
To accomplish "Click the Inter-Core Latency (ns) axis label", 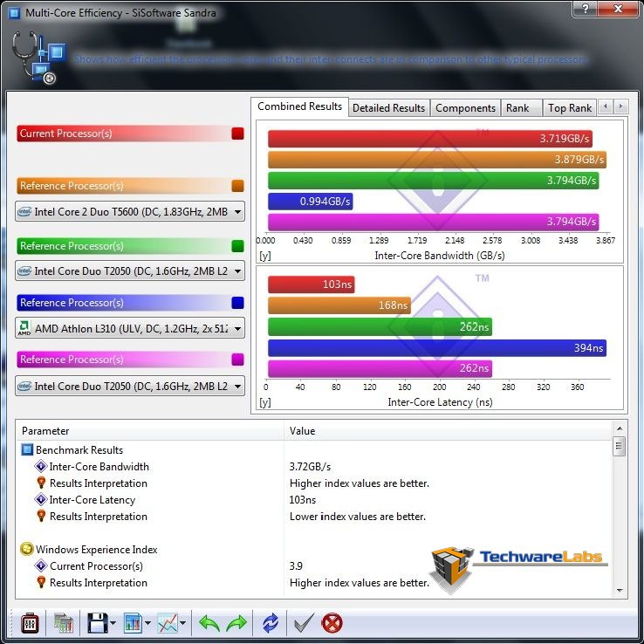I will coord(440,402).
